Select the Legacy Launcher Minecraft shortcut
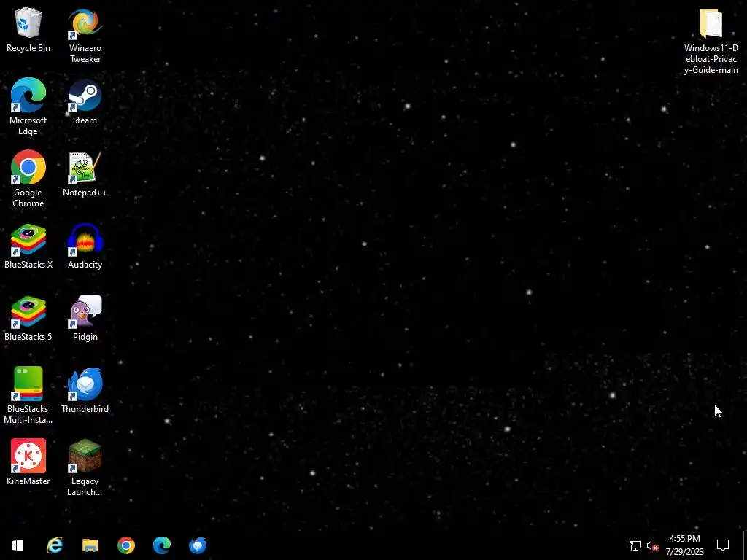 (85, 467)
